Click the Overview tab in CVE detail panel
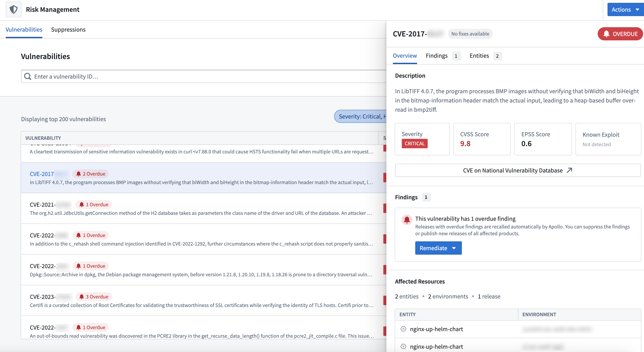Screen dimensions: 644x352 click(x=404, y=56)
